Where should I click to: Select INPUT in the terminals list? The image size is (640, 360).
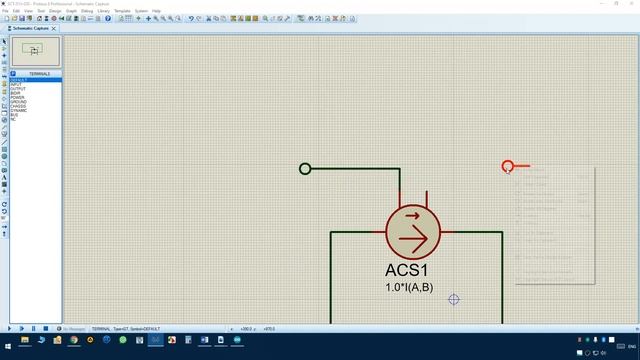click(16, 84)
